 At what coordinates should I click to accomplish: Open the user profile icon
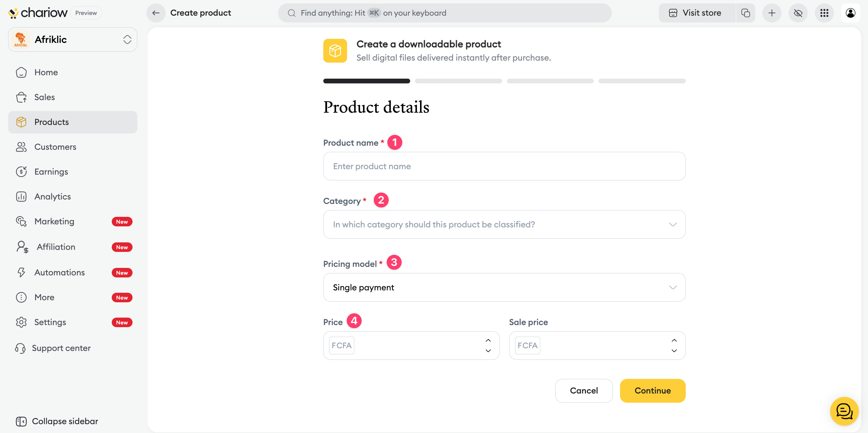[851, 13]
